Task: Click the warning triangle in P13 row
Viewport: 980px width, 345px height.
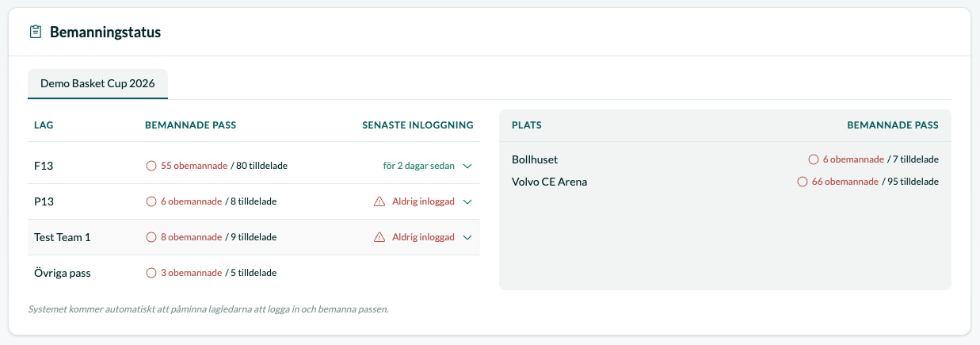Action: (x=379, y=201)
